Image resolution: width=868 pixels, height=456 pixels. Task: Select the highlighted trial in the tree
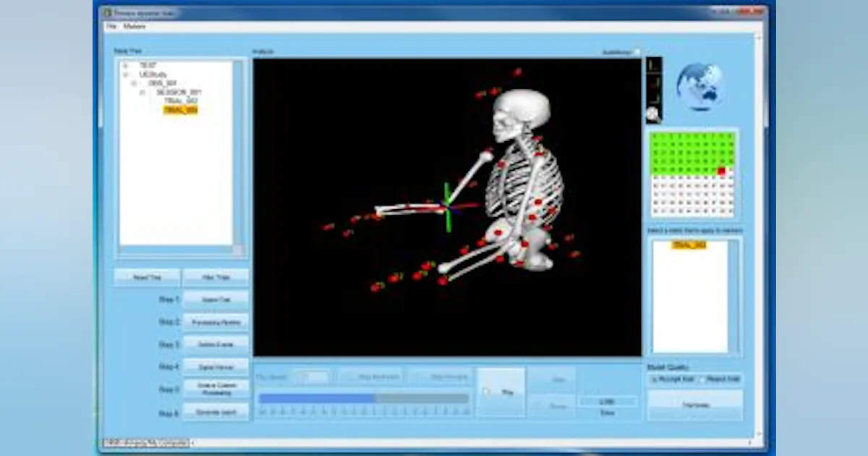pos(179,110)
